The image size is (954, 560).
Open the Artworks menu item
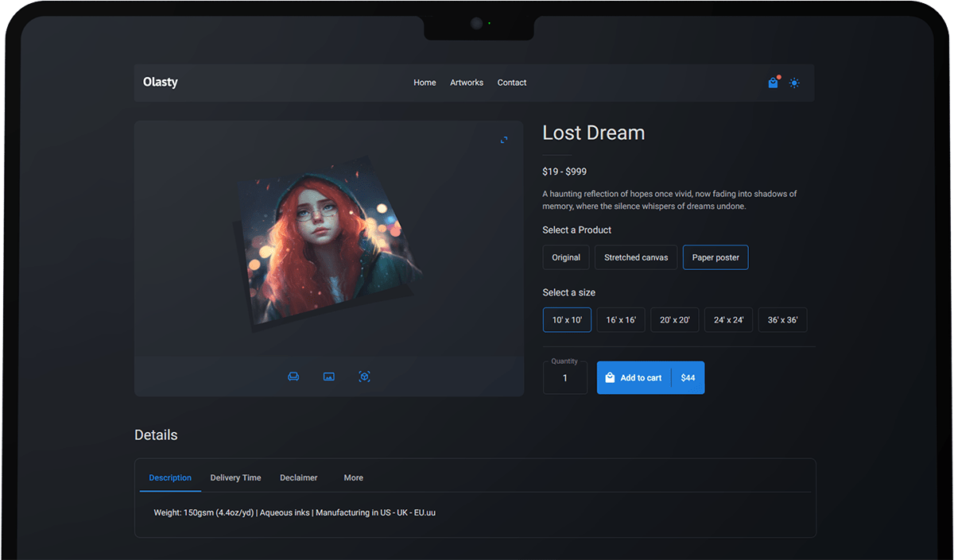(x=467, y=83)
